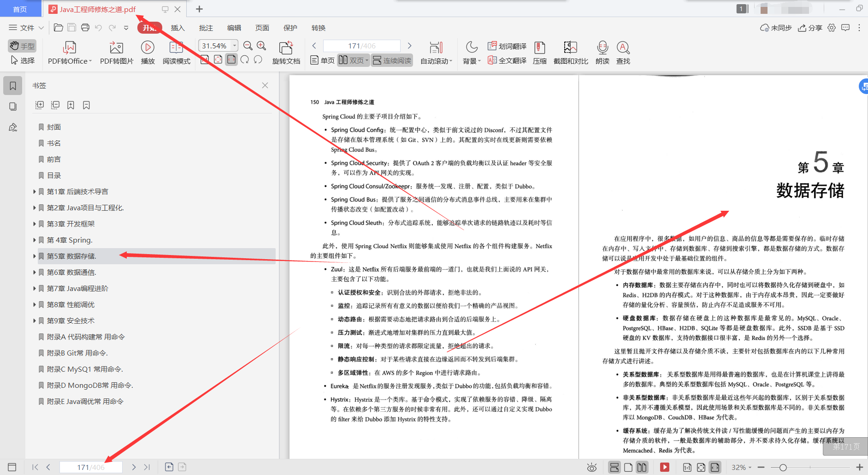Switch to 编辑 ribbon tab
The width and height of the screenshot is (868, 475).
point(234,28)
